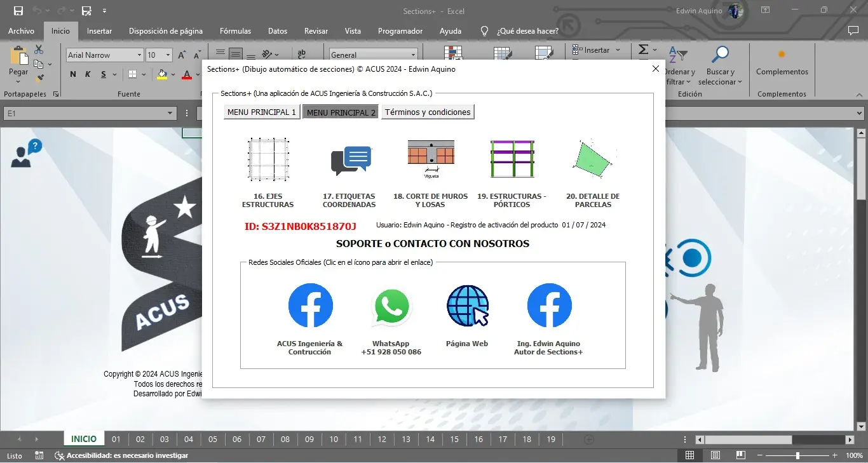Open tool 17 Etiquetas Coordenadas icon
868x463 pixels.
[351, 161]
